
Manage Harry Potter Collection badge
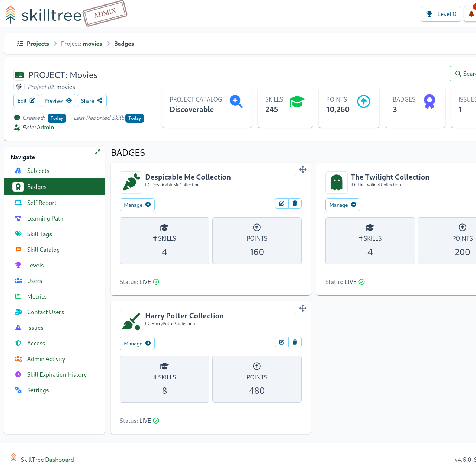(x=137, y=344)
